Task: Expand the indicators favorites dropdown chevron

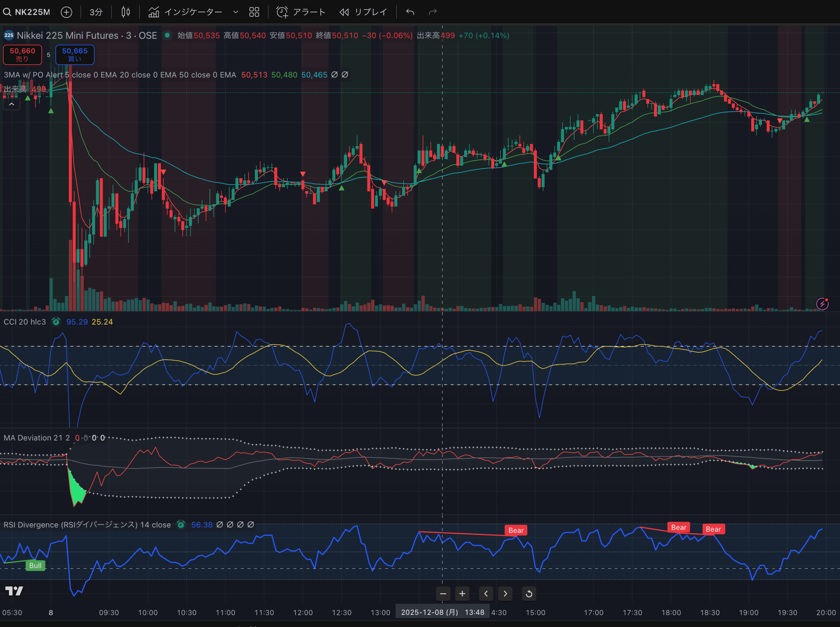Action: click(236, 12)
